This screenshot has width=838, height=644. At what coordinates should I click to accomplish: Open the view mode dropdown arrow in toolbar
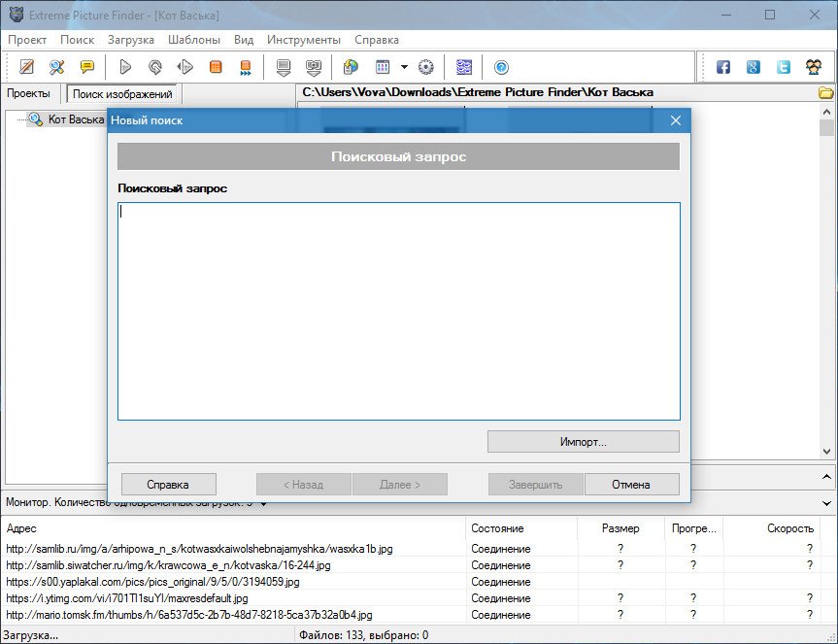point(404,67)
